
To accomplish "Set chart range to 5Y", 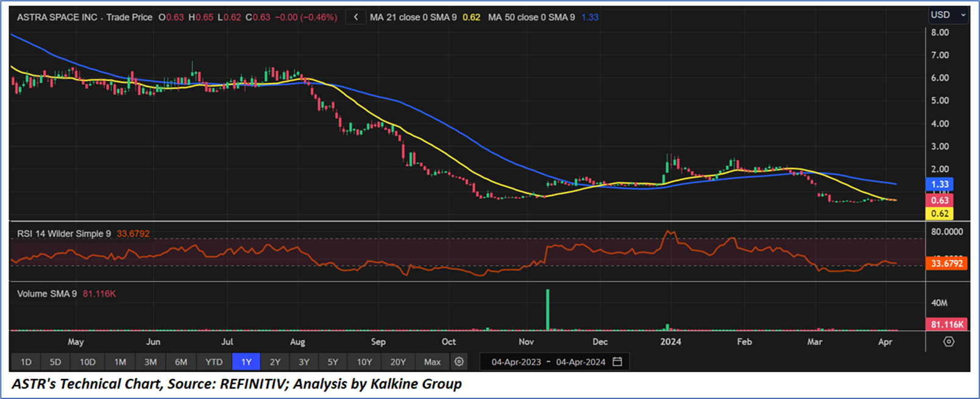I will (333, 362).
